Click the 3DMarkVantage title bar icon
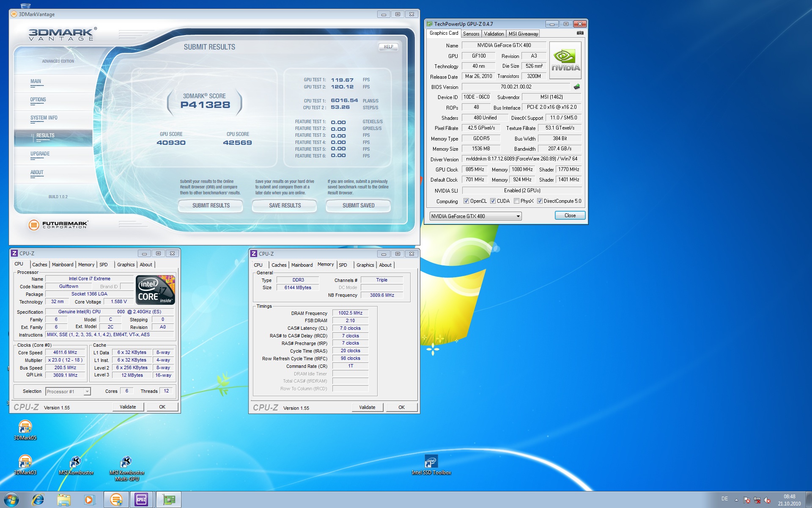Viewport: 812px width, 508px height. click(14, 14)
